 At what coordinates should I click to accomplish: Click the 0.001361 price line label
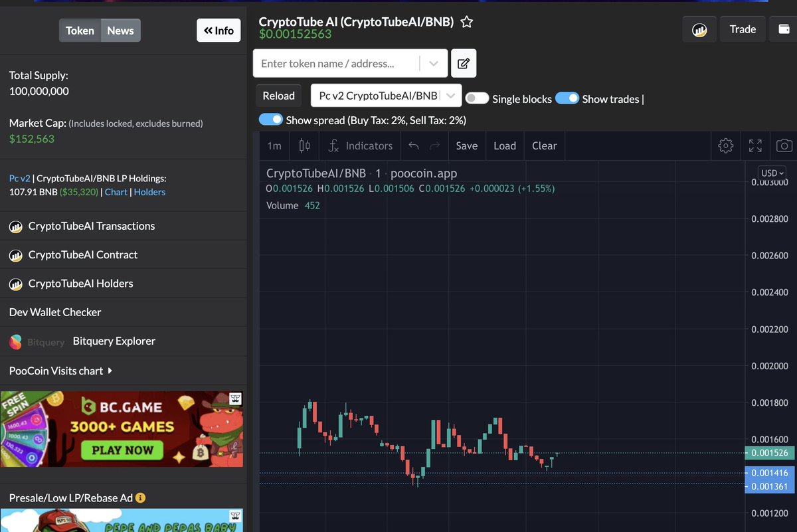(770, 486)
